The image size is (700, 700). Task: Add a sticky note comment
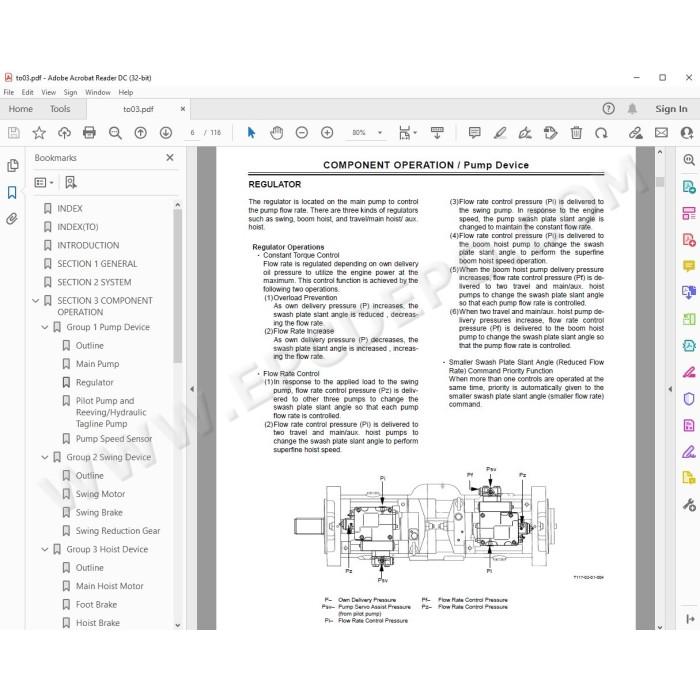pyautogui.click(x=475, y=133)
